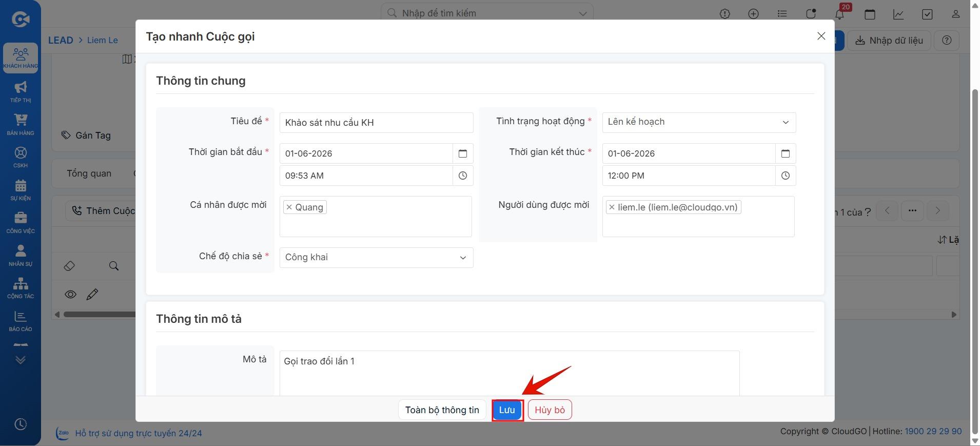Click the start date field 01-06-2026
The width and height of the screenshot is (980, 446).
click(x=366, y=153)
